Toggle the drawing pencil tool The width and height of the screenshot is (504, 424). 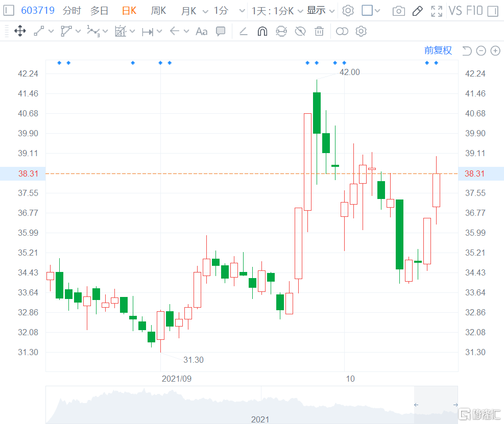(417, 11)
